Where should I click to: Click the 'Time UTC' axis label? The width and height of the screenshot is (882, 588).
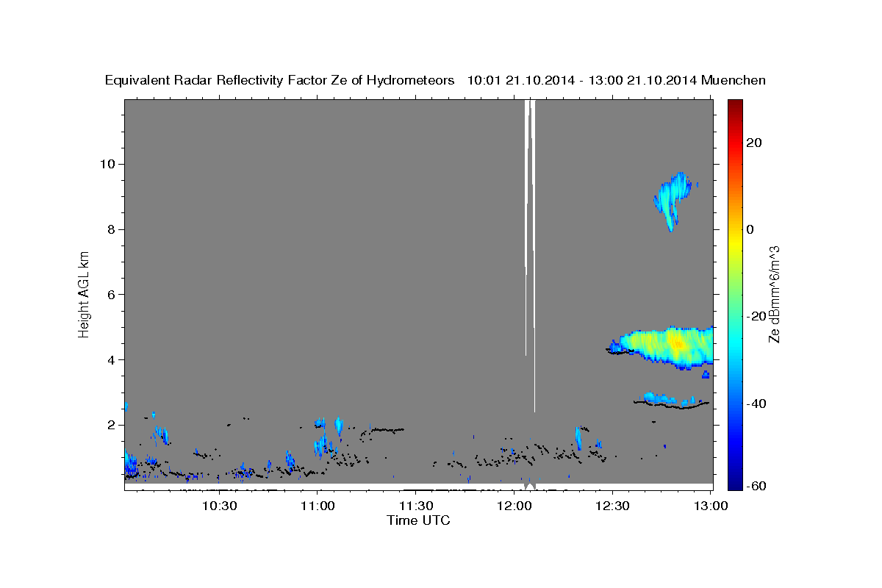(418, 520)
